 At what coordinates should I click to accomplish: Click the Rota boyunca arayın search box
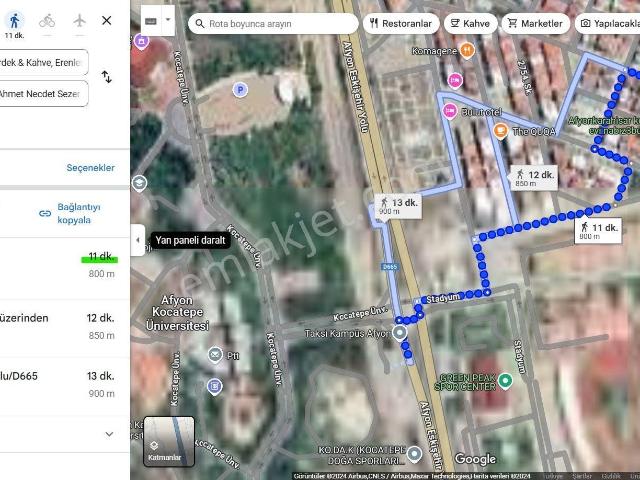(x=273, y=24)
